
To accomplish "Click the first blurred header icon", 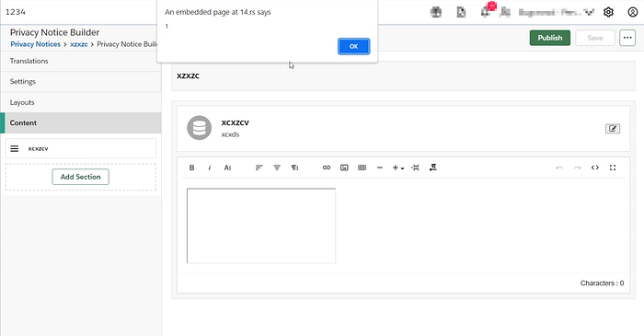I will coord(436,12).
